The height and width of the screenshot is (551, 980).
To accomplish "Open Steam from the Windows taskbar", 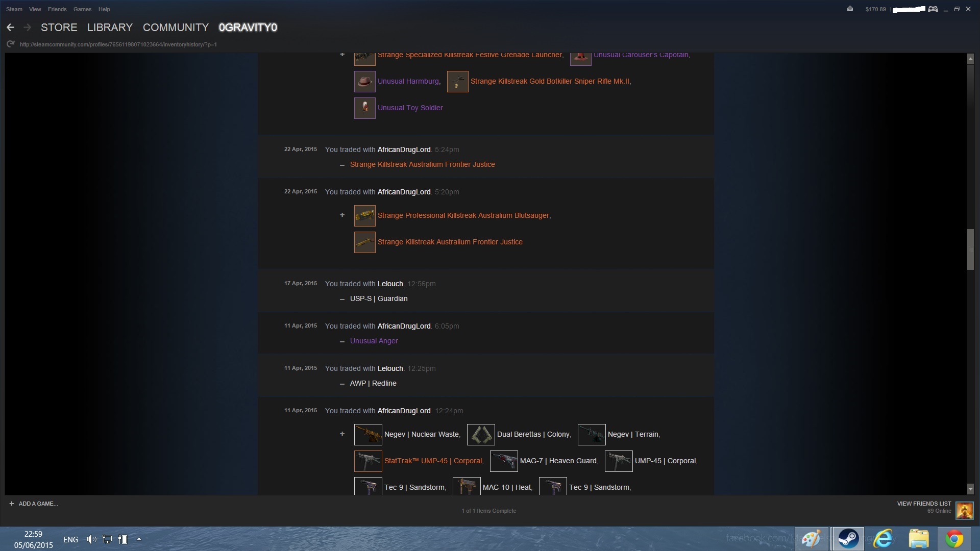I will pos(848,539).
